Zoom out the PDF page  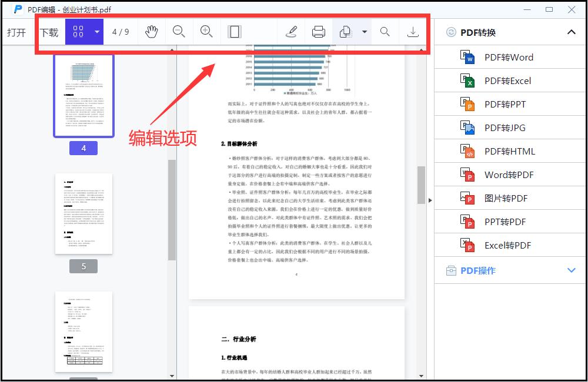click(179, 32)
